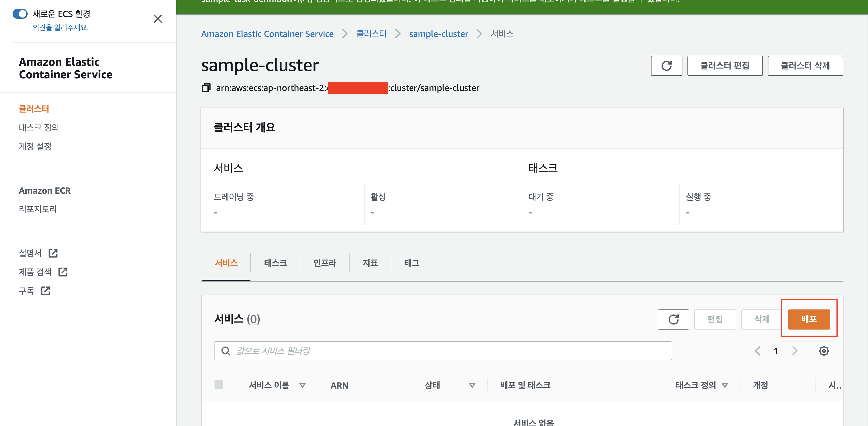Toggle the select-all services checkbox
868x426 pixels.
(x=219, y=385)
